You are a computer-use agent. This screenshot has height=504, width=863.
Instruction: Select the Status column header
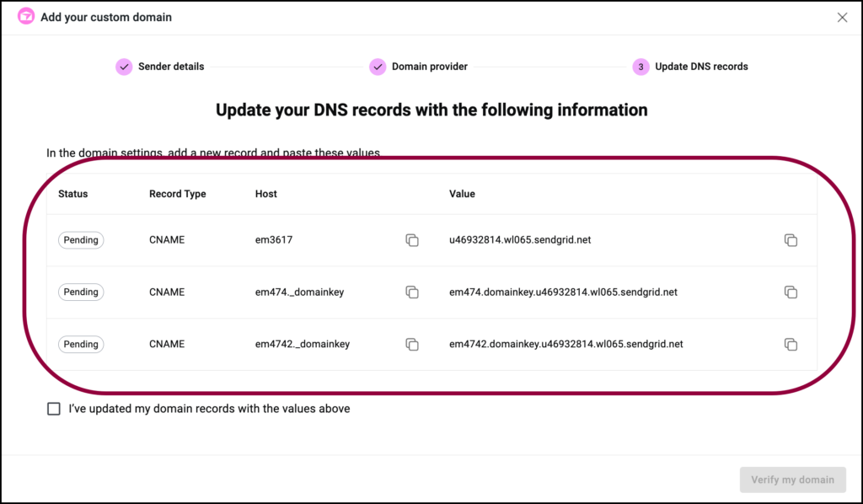[x=72, y=194]
